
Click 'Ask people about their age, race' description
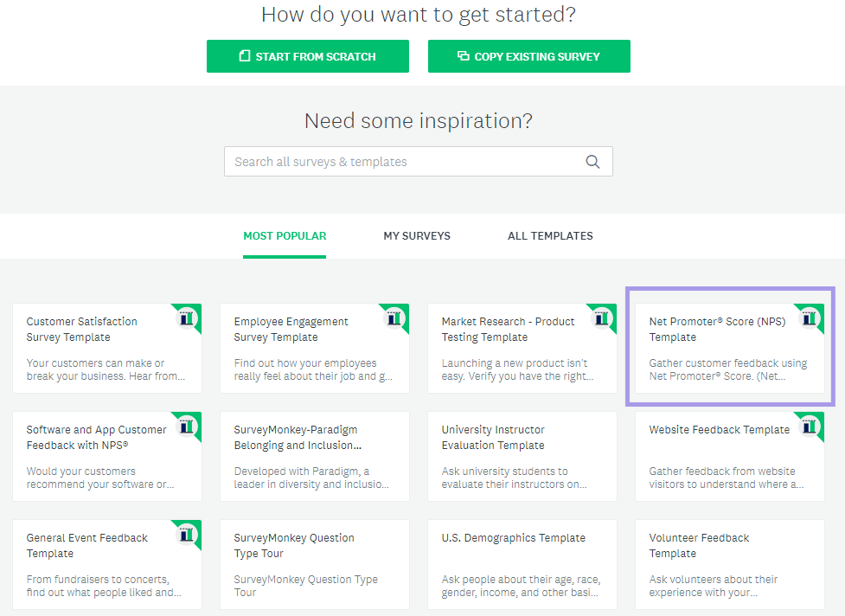522,587
